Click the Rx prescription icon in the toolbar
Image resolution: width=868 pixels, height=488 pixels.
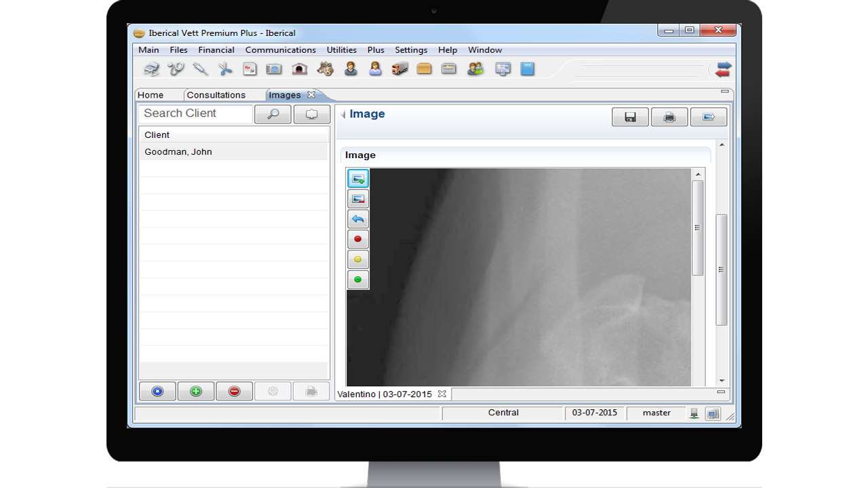point(250,69)
